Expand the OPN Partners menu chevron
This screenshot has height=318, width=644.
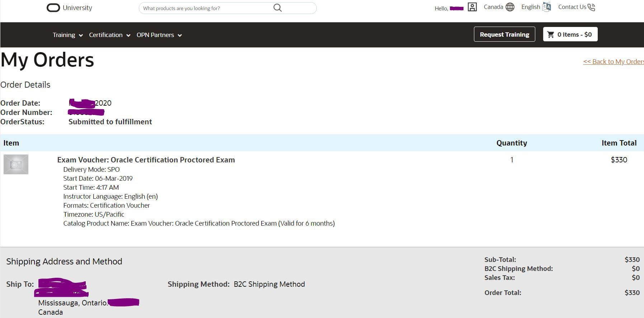pos(180,35)
